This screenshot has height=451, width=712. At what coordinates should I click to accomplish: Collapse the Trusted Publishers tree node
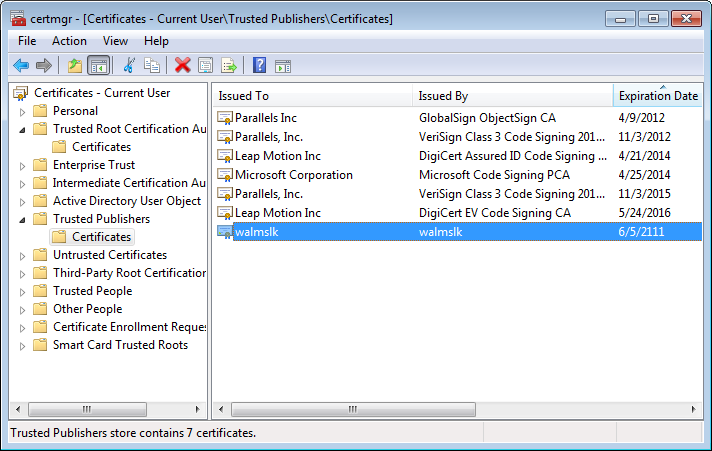(x=23, y=219)
